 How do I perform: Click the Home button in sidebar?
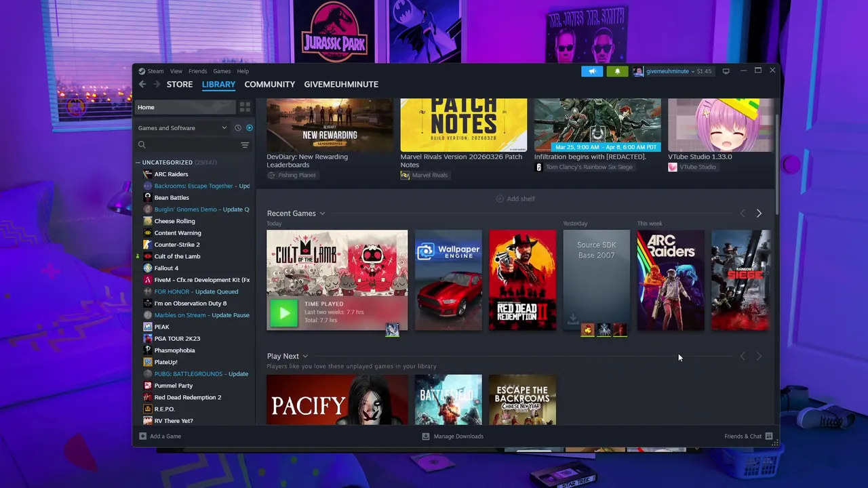(x=186, y=107)
